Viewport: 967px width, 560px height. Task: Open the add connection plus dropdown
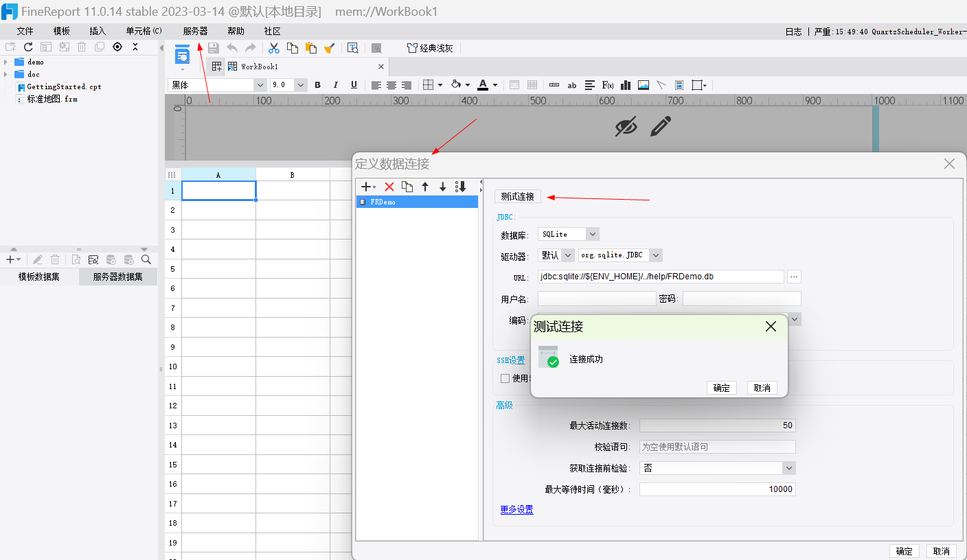(369, 187)
